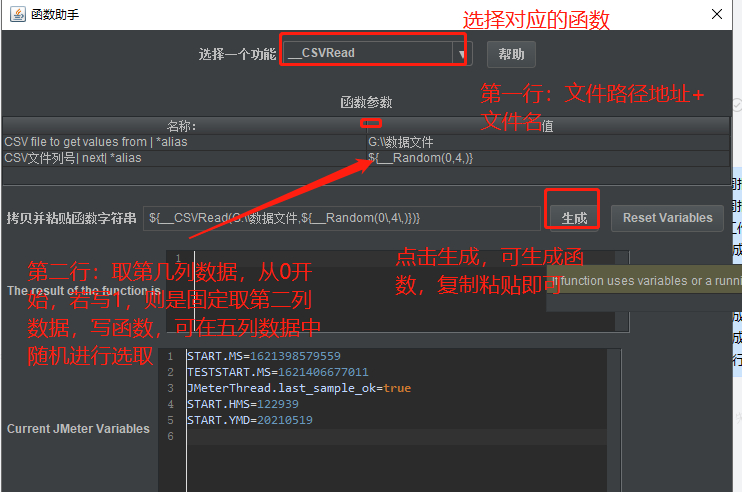
Task: Click empty line 6 in variables area
Action: click(x=397, y=436)
